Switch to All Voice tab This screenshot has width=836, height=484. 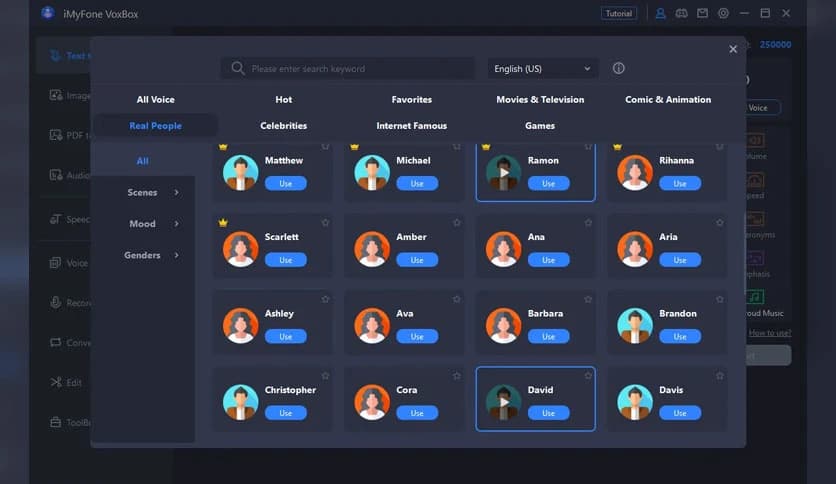click(x=155, y=100)
